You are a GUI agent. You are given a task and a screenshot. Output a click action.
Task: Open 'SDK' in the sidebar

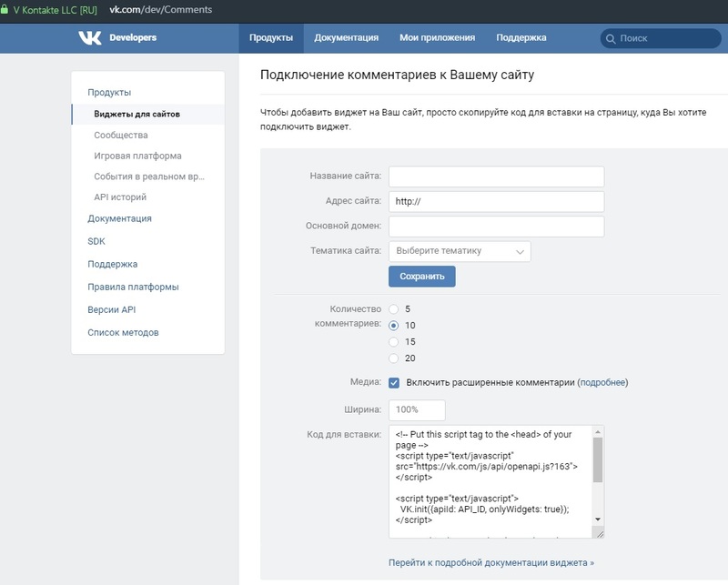pyautogui.click(x=96, y=241)
